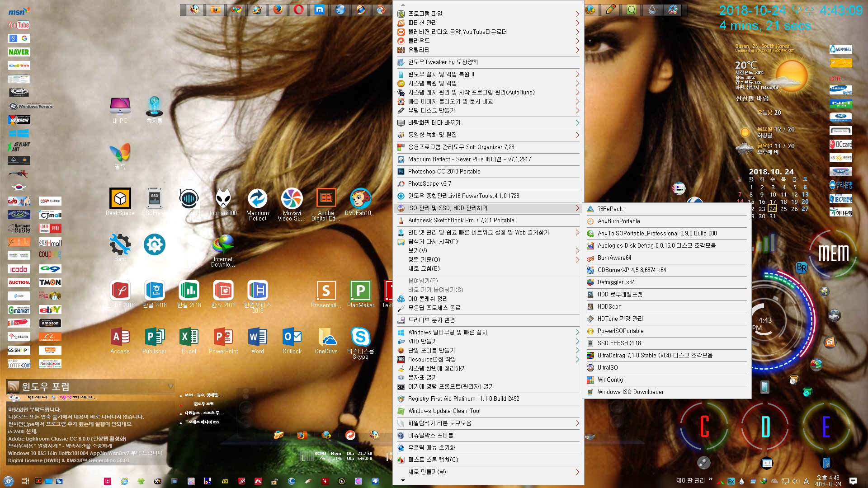Viewport: 868px width, 488px height.
Task: Launch PowerPoint desktop icon
Action: [223, 340]
